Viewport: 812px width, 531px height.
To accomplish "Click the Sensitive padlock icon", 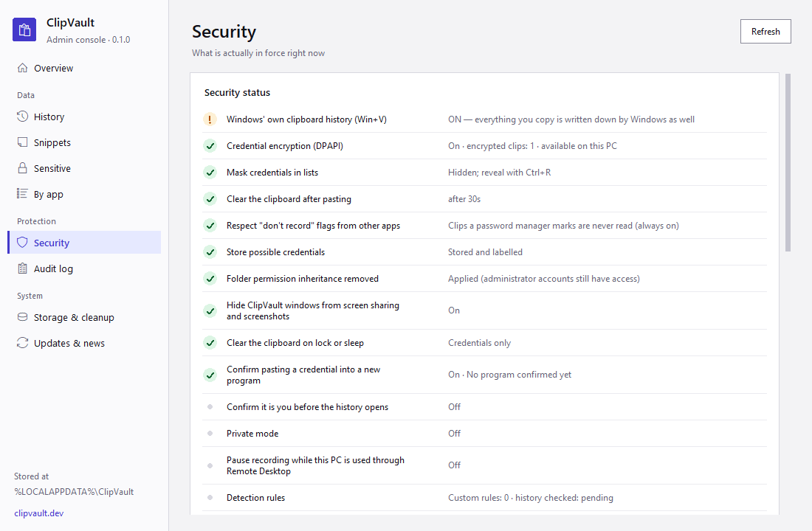I will click(22, 168).
